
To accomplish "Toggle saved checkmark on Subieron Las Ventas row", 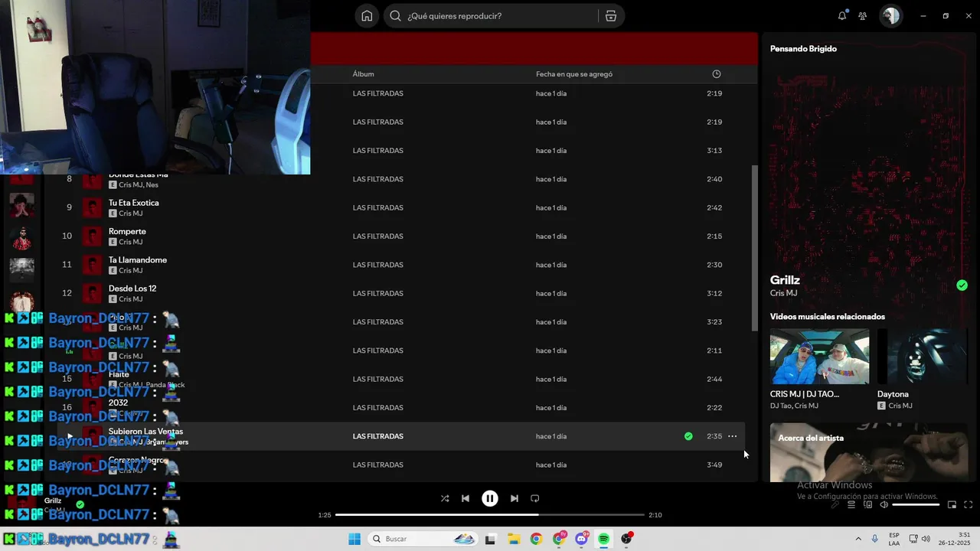I will (688, 436).
